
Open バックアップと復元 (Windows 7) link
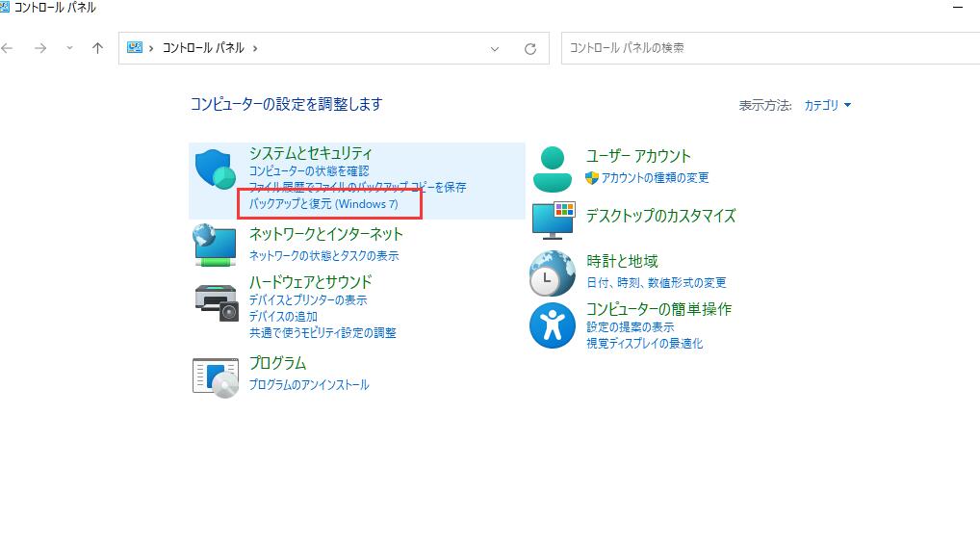click(x=323, y=204)
